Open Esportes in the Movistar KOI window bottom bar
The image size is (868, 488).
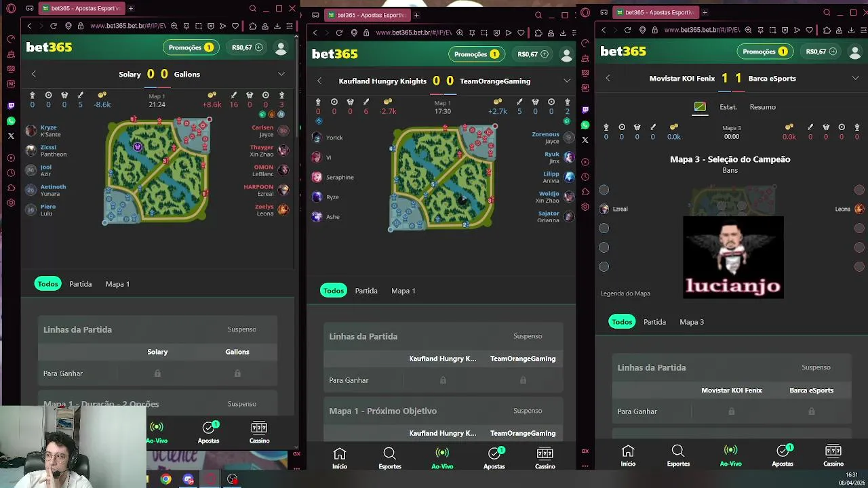[x=678, y=455]
